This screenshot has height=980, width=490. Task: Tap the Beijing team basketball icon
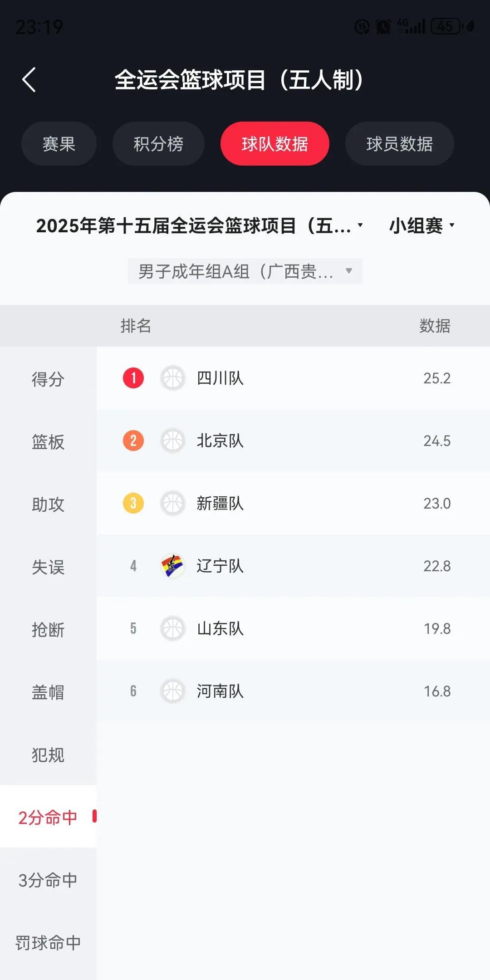173,441
